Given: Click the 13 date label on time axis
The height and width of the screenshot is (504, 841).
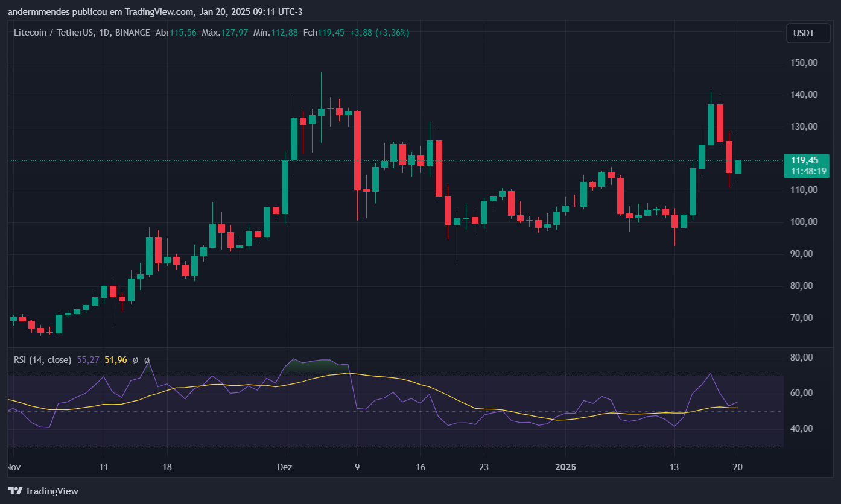Looking at the screenshot, I should click(x=674, y=467).
